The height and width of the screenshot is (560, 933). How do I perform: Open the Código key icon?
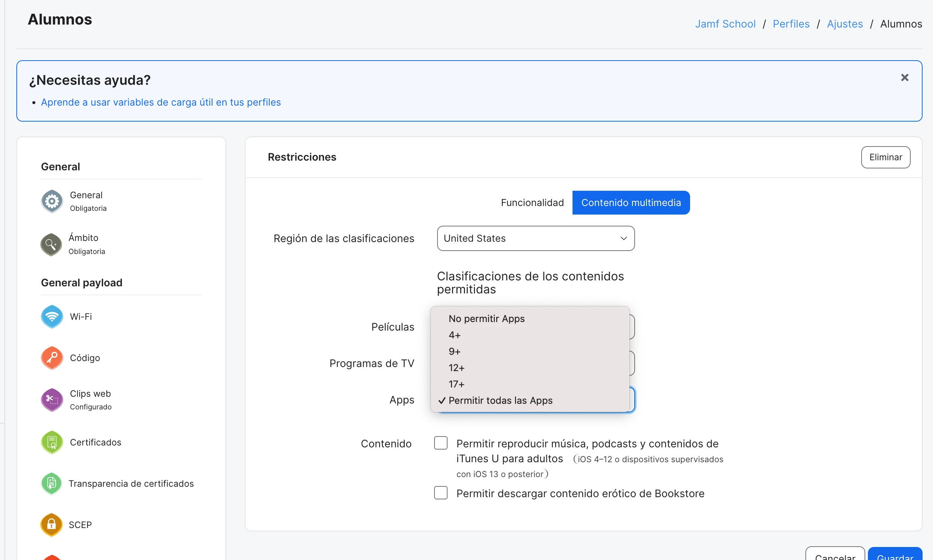pyautogui.click(x=52, y=358)
